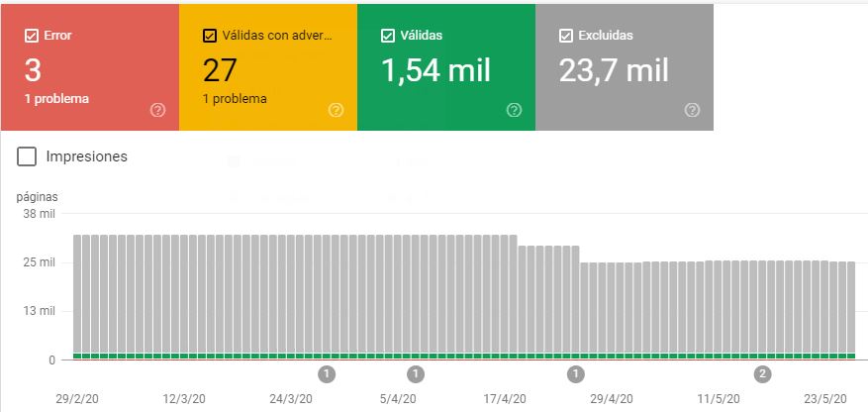The image size is (868, 412).
Task: Uncheck the Error checkbox
Action: pos(32,36)
